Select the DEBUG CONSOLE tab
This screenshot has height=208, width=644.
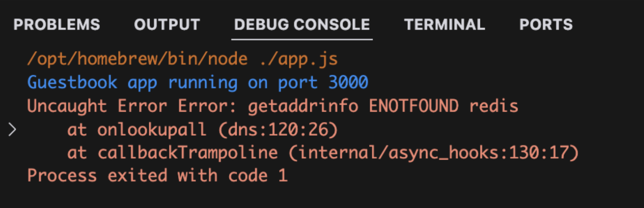pyautogui.click(x=302, y=25)
